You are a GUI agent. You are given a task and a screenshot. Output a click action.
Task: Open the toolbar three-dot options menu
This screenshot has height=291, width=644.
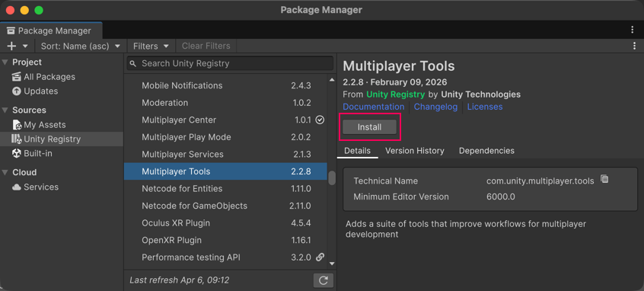point(635,46)
